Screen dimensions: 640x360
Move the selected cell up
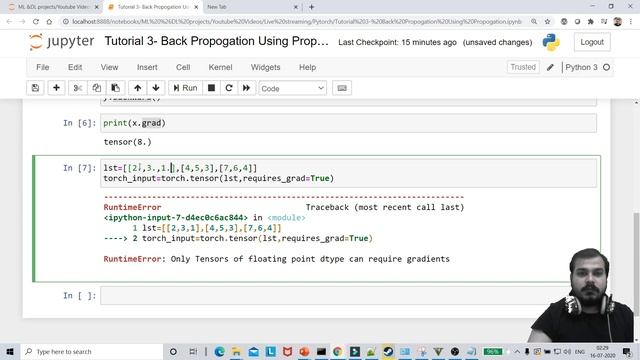(138, 88)
